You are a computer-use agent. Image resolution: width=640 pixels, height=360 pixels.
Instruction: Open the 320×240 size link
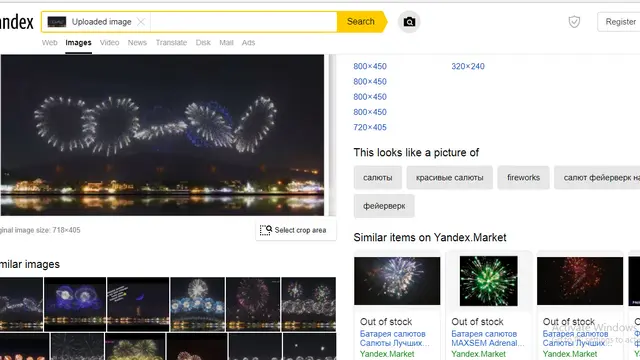[468, 66]
